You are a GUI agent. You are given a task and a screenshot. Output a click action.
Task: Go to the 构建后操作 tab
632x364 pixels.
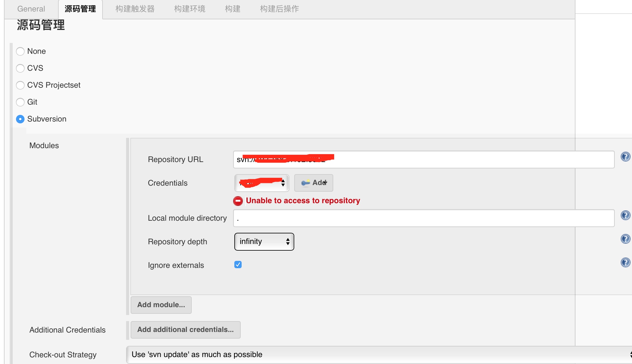pos(279,9)
